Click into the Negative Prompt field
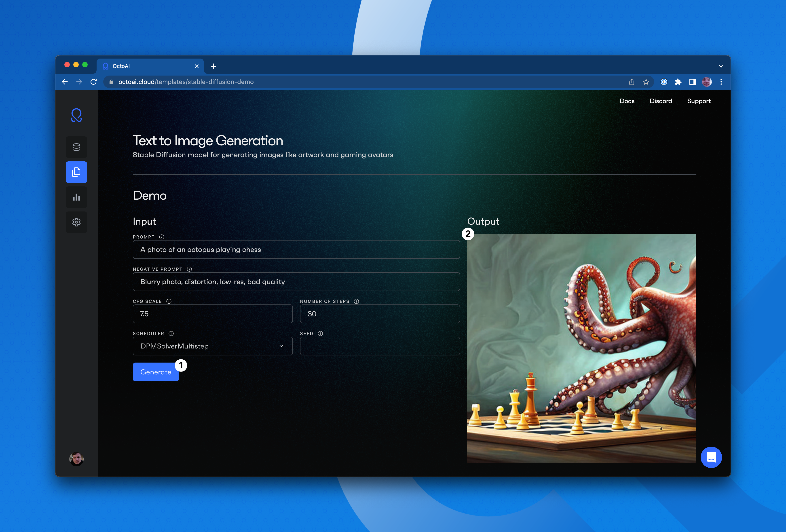The image size is (786, 532). (x=296, y=282)
